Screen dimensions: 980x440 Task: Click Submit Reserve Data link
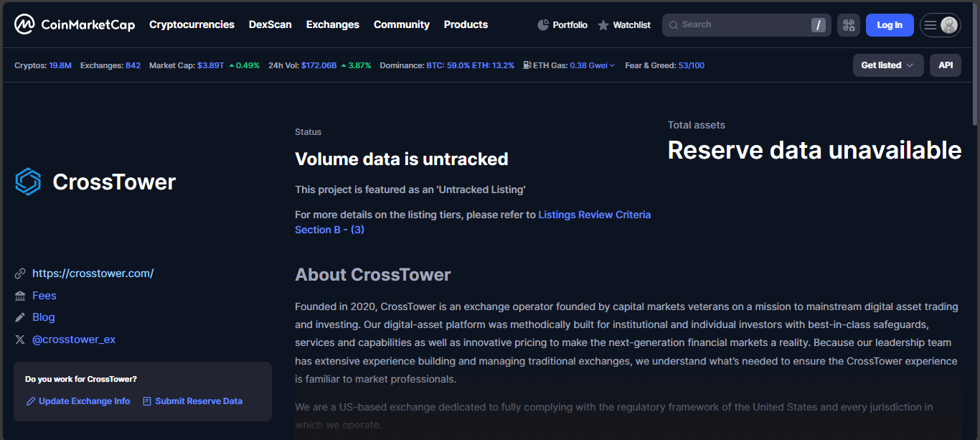click(x=199, y=401)
